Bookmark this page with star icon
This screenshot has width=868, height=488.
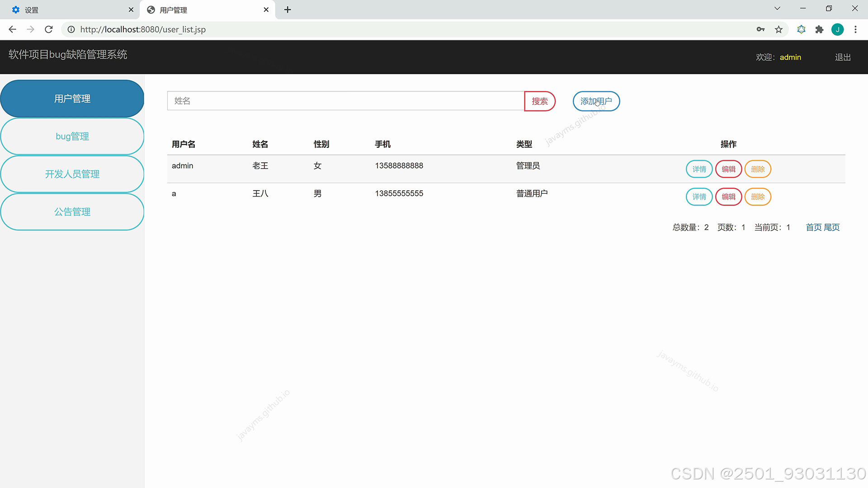[778, 29]
